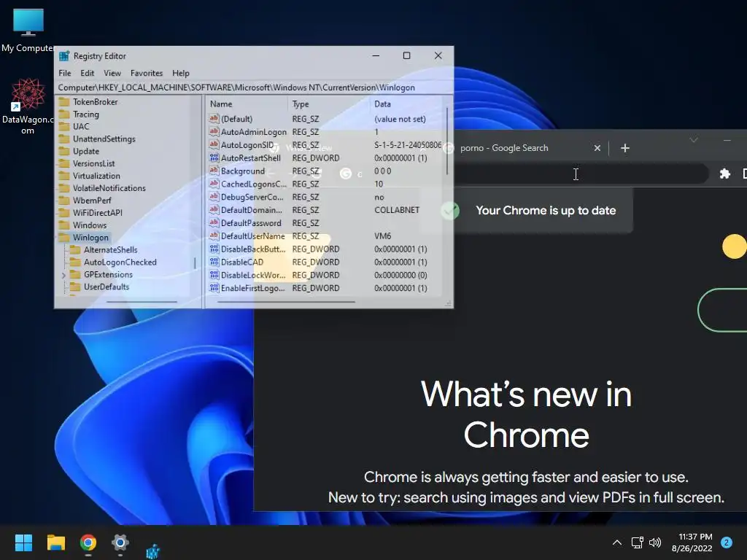This screenshot has width=747, height=560.
Task: Open the volume speaker tray icon
Action: [x=656, y=542]
